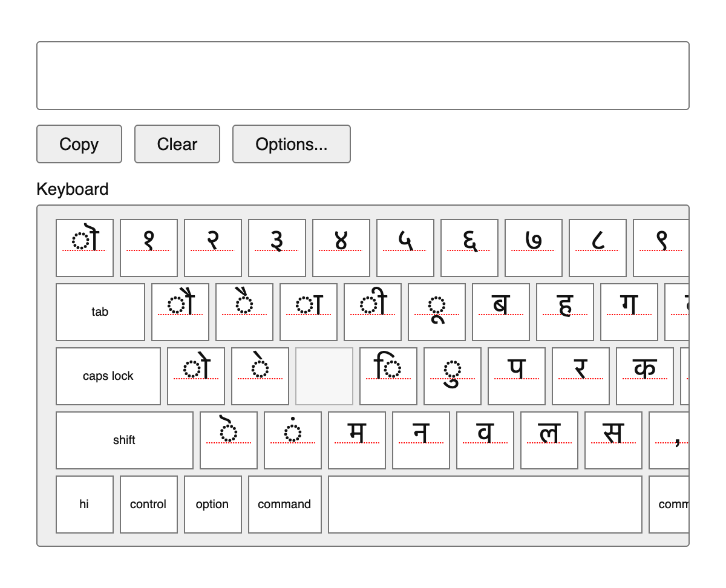Viewport: 726px width, 588px height.
Task: Click the क letter key
Action: [x=645, y=376]
